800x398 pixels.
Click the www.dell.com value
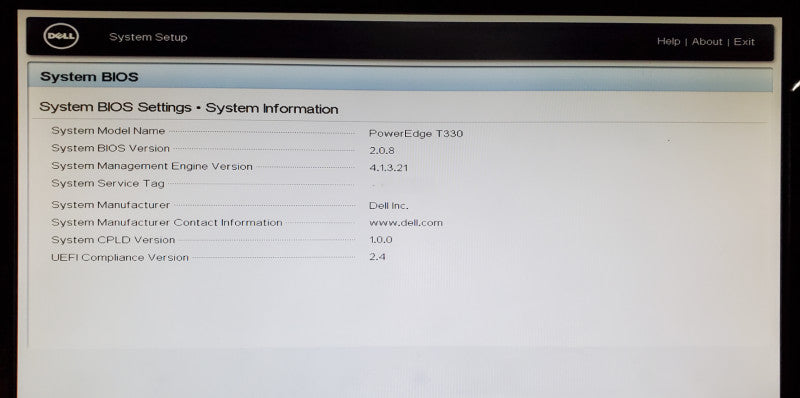[406, 223]
